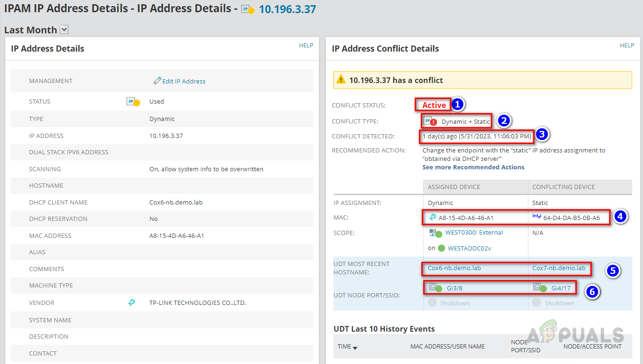Click the Dynamic + Static conflict type icon
Viewport: 643px width, 364px height.
pos(430,121)
